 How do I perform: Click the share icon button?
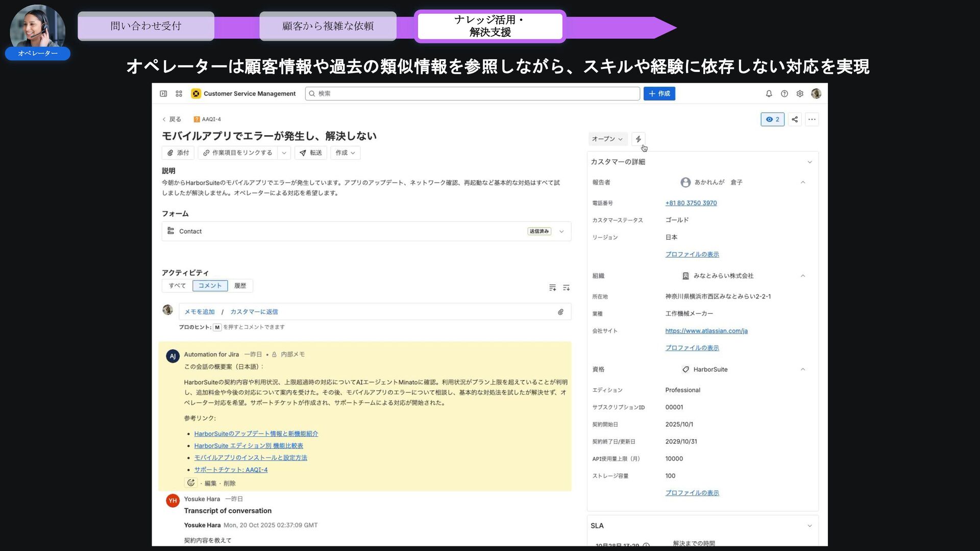click(795, 119)
